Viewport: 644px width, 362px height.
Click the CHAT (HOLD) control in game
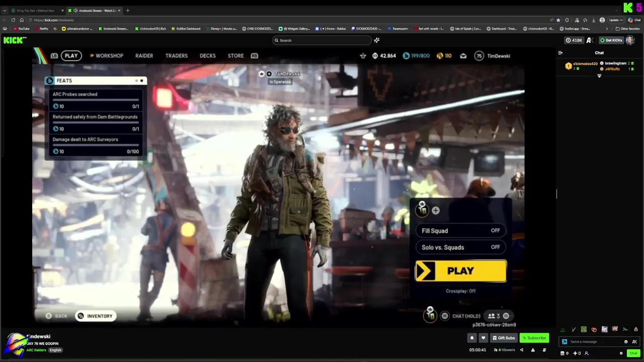coord(461,316)
